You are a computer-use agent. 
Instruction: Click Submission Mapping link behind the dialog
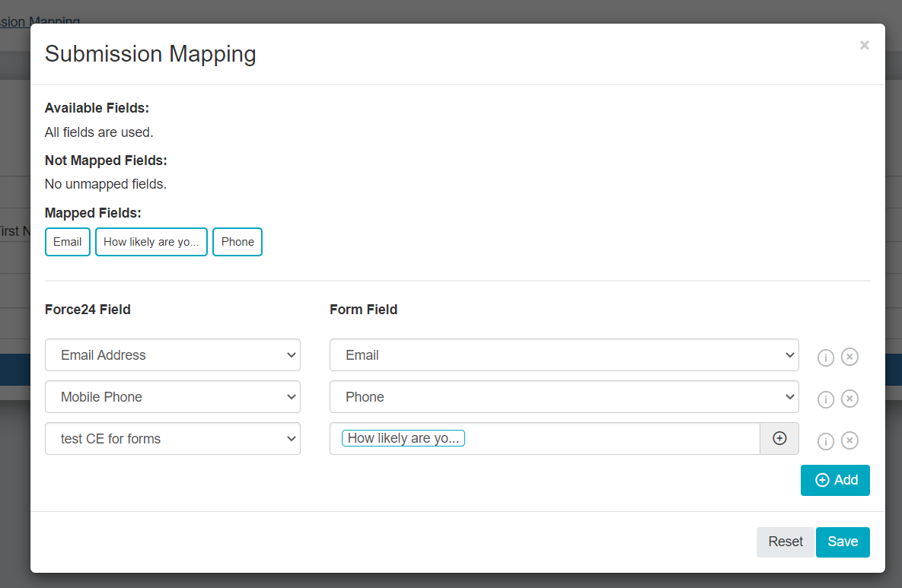[40, 22]
